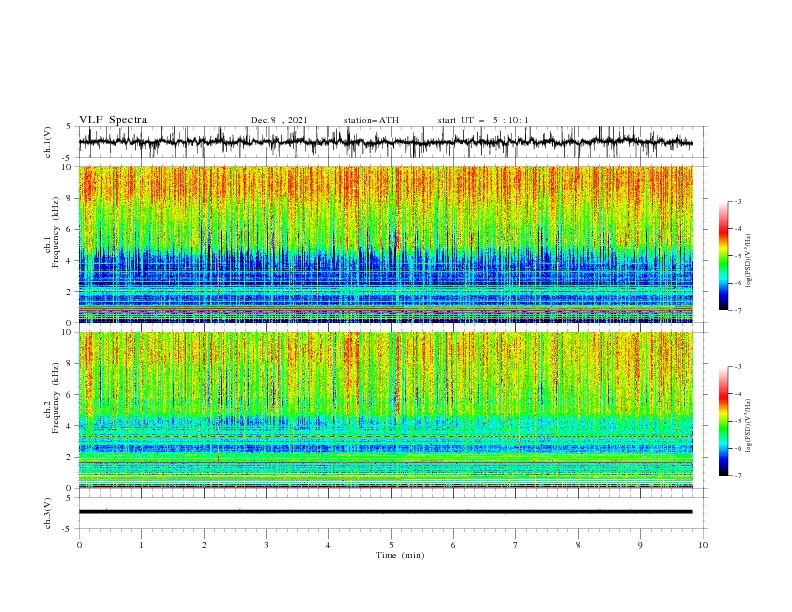Click the ch.2 spectrogram panel
792x612 pixels.
point(385,410)
